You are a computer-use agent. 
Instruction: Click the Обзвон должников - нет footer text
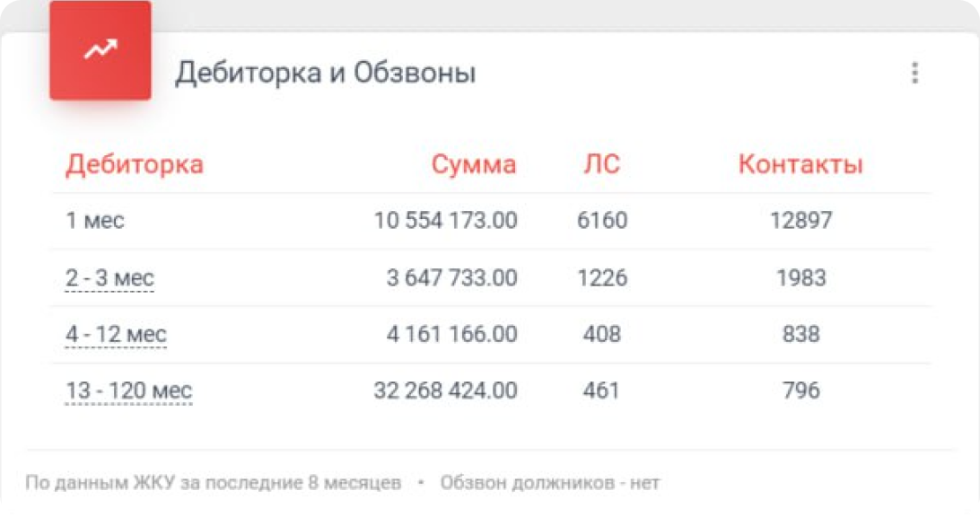tap(550, 483)
